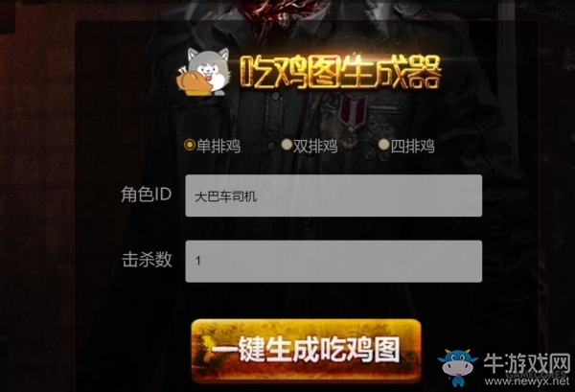Click the 一键生成吃鸡图 button
The width and height of the screenshot is (575, 392).
pyautogui.click(x=307, y=351)
